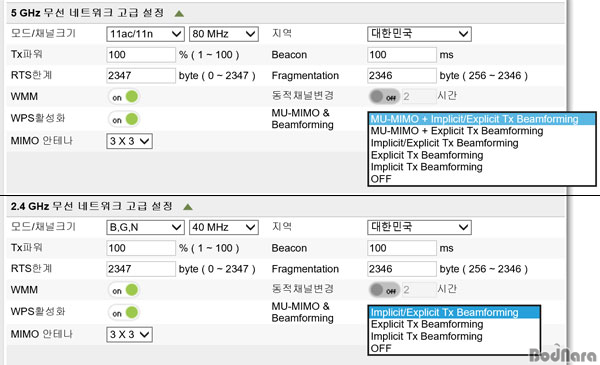Collapse the 5 GHz advanced settings triangle
This screenshot has height=365, width=600.
pos(179,14)
